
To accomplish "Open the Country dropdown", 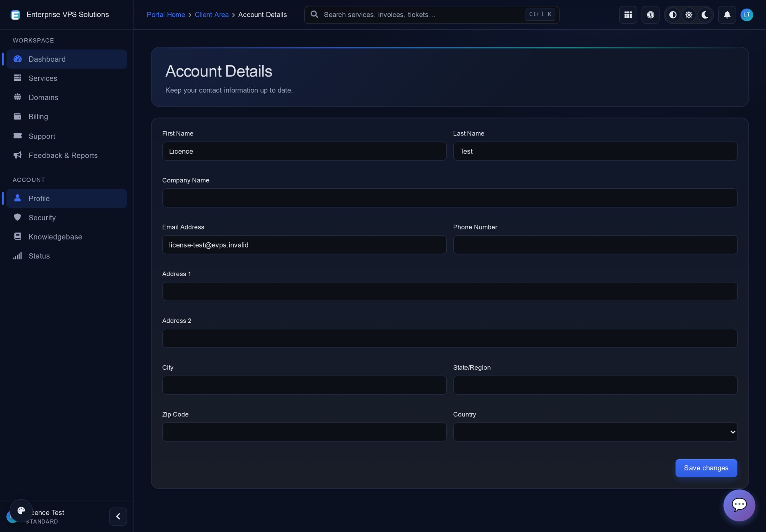I will point(595,432).
